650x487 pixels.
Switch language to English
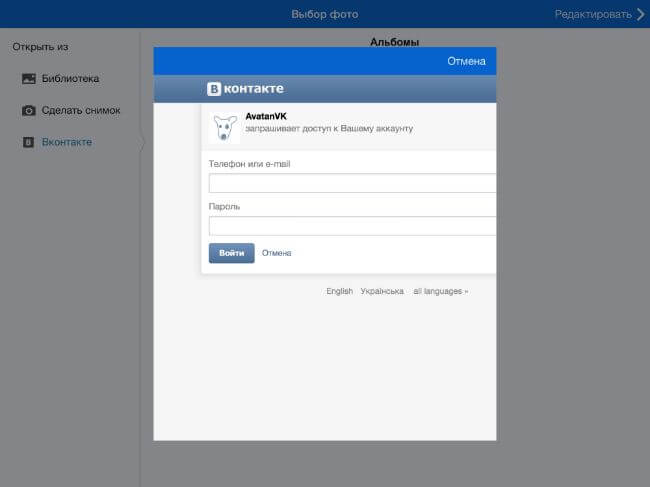point(340,291)
